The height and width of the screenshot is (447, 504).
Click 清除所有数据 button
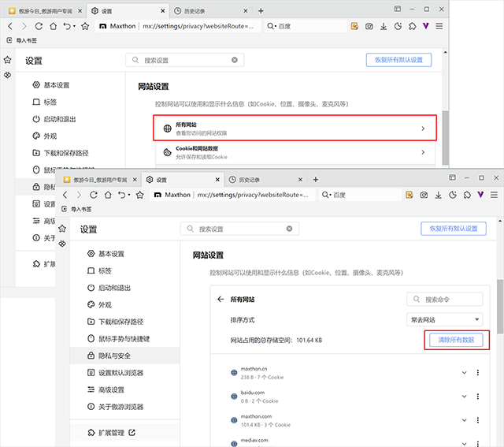pos(456,340)
